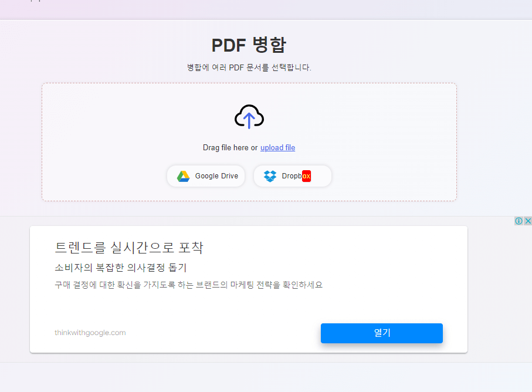Open the AdChoices info icon on the ad
The height and width of the screenshot is (392, 532).
(x=519, y=221)
